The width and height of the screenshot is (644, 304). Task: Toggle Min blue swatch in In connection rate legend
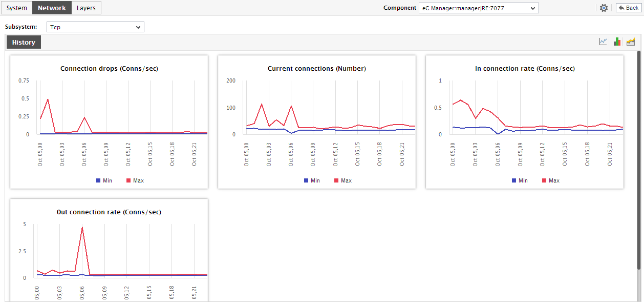[514, 180]
